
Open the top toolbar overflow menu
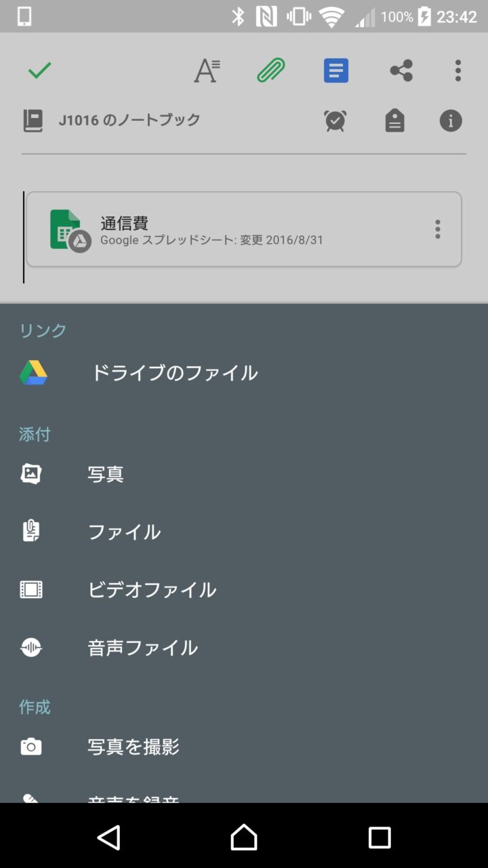coord(458,71)
